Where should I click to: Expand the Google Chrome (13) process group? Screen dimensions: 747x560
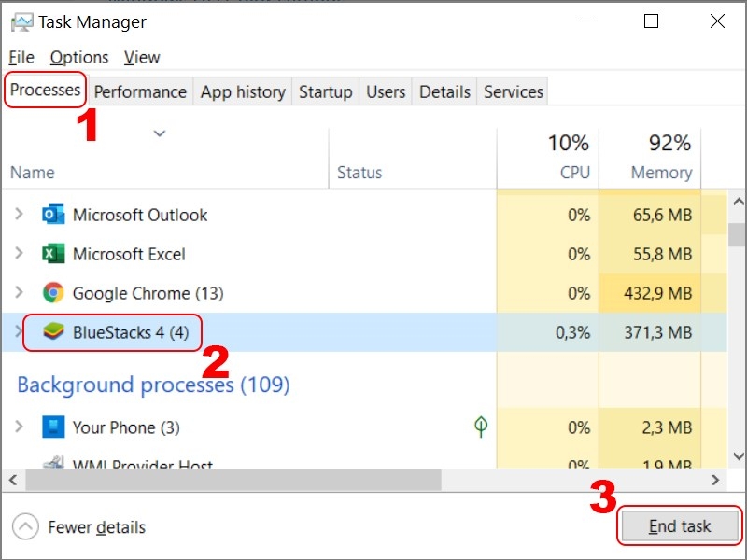pyautogui.click(x=19, y=292)
